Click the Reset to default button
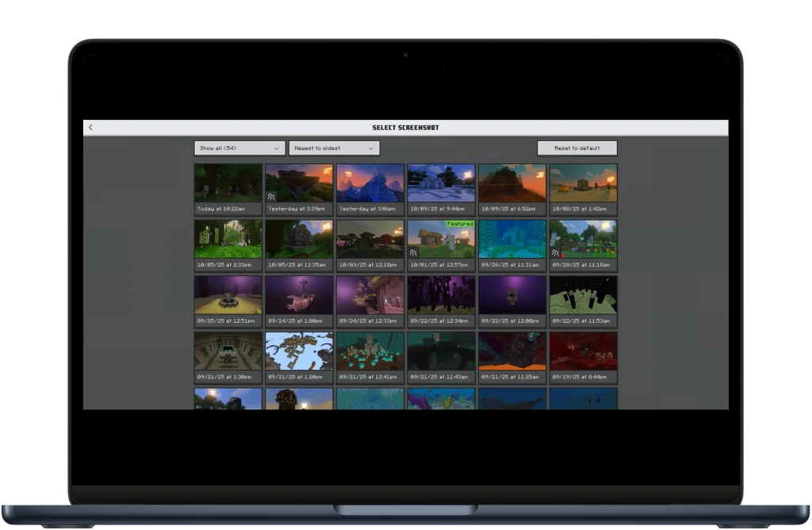 [577, 148]
